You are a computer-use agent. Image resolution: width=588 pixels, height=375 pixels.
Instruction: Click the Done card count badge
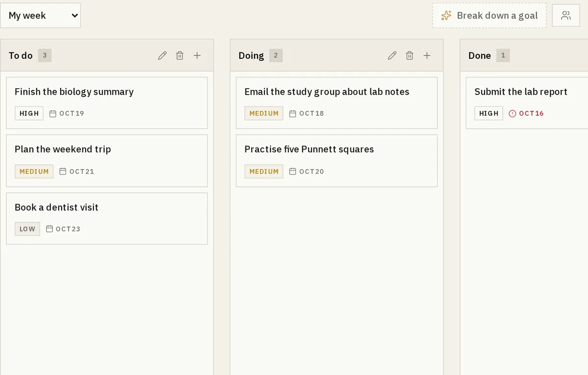pyautogui.click(x=503, y=55)
